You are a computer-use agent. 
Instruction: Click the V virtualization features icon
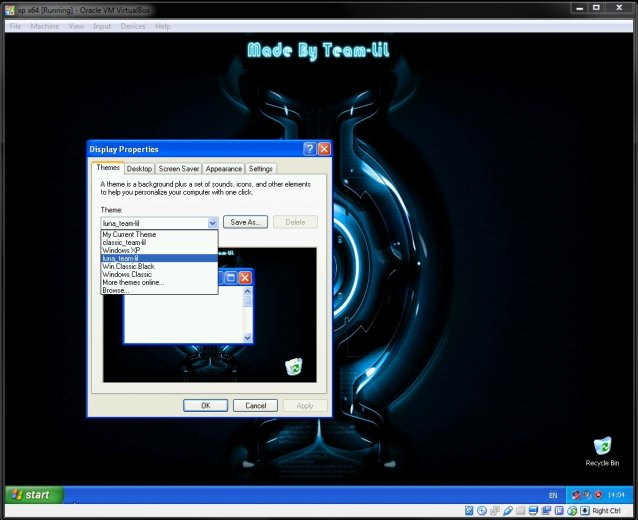click(559, 510)
